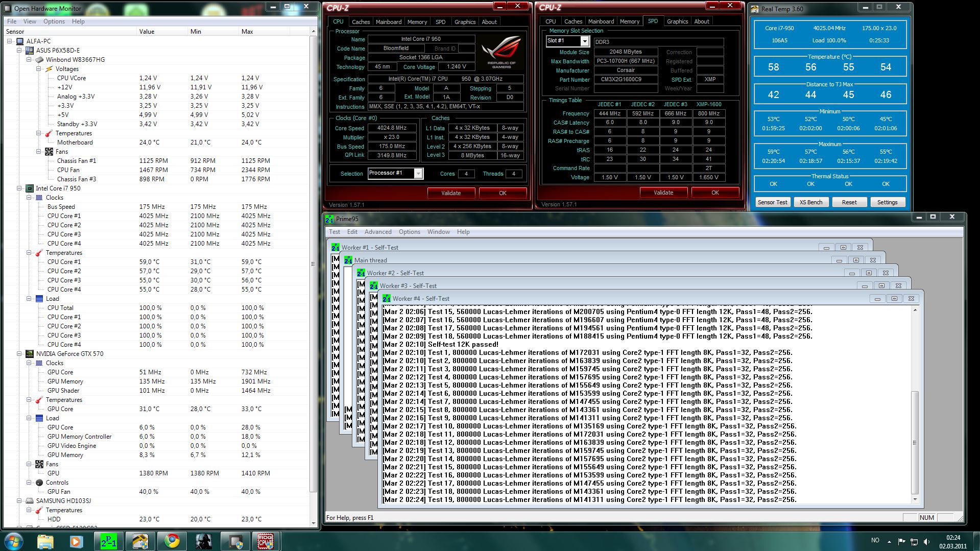
Task: Switch to Prime95 via its green taskbar icon
Action: (108, 541)
